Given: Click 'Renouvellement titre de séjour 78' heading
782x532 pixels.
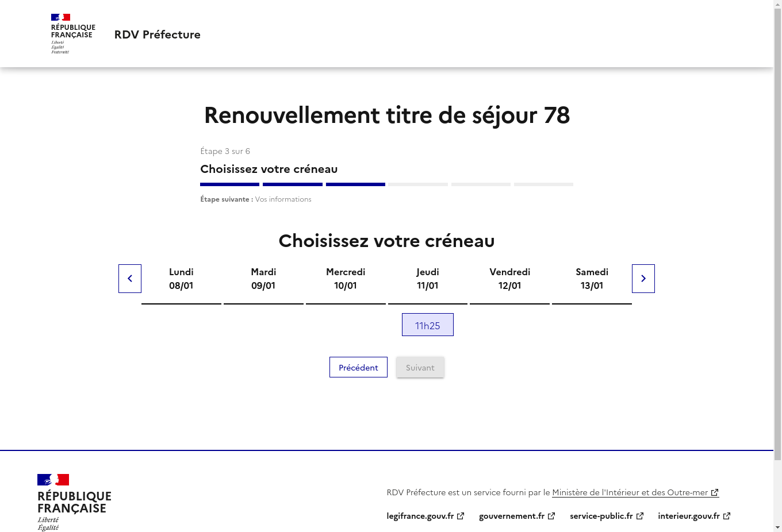Looking at the screenshot, I should pyautogui.click(x=387, y=115).
